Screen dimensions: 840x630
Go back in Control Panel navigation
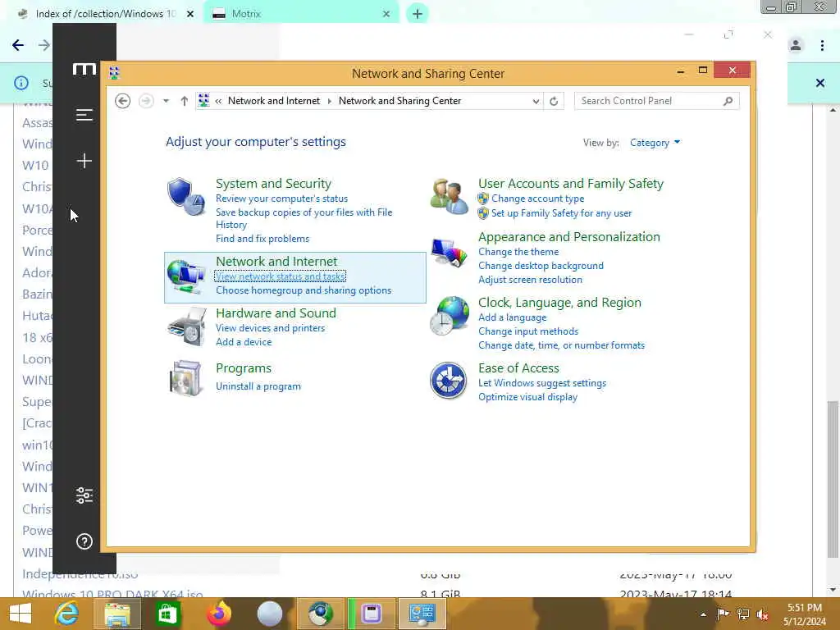tap(123, 101)
